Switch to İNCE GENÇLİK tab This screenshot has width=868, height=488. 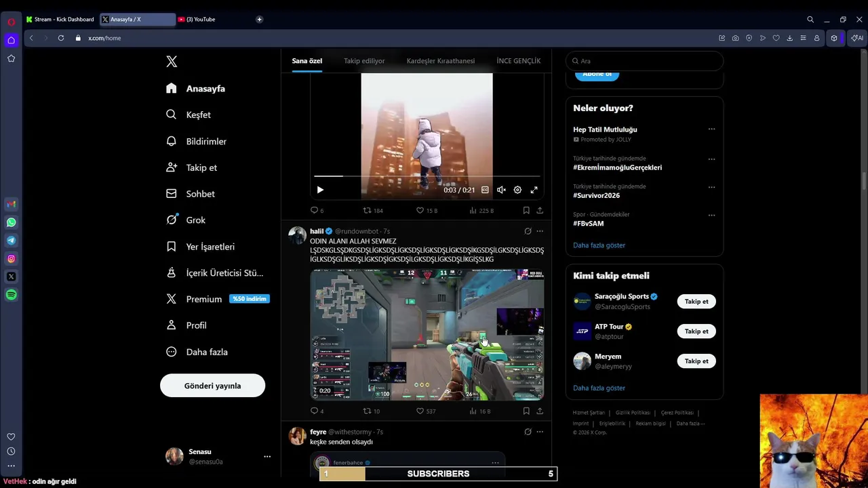point(519,61)
